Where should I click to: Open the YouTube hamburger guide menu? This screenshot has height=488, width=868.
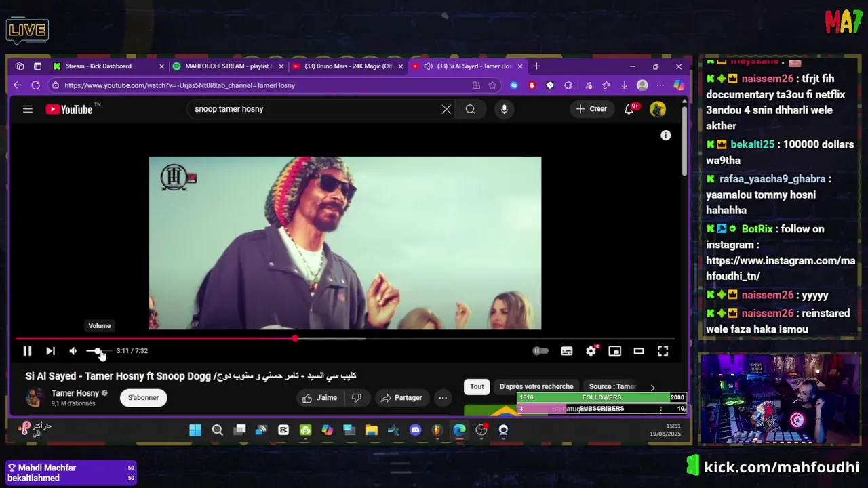28,109
